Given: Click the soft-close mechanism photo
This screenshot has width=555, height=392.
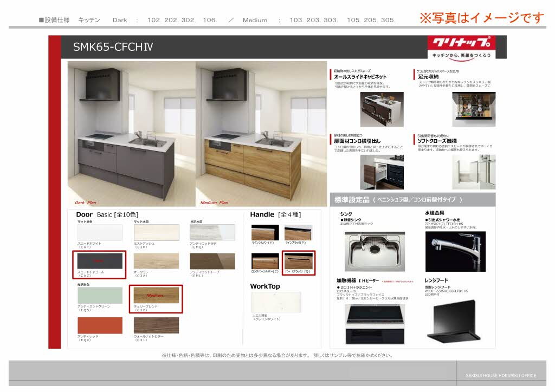Looking at the screenshot, I should 474,172.
